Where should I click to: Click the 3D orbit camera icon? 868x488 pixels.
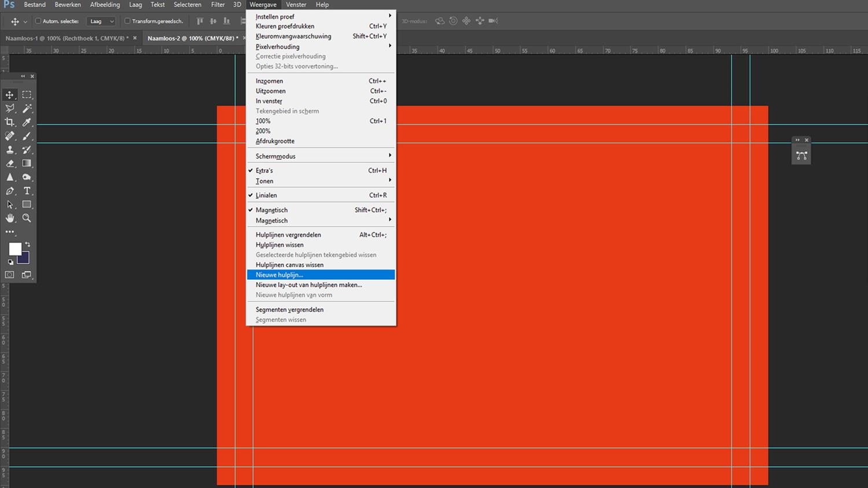440,21
